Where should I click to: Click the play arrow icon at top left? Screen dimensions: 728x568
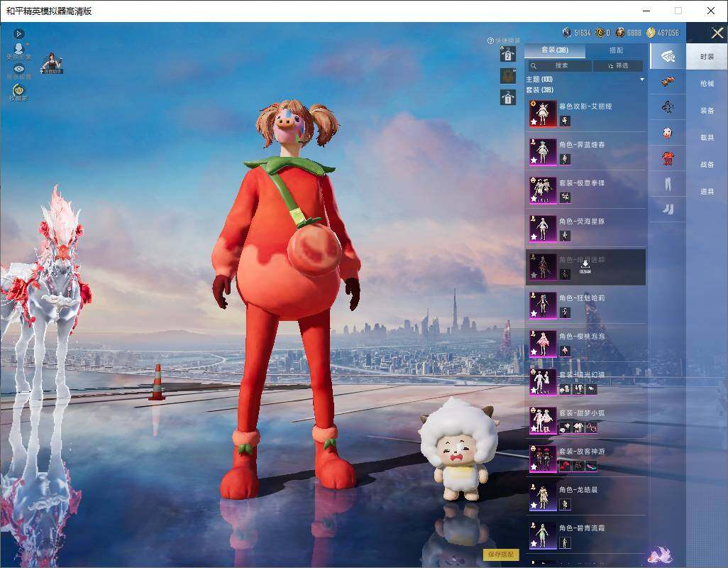[18, 33]
